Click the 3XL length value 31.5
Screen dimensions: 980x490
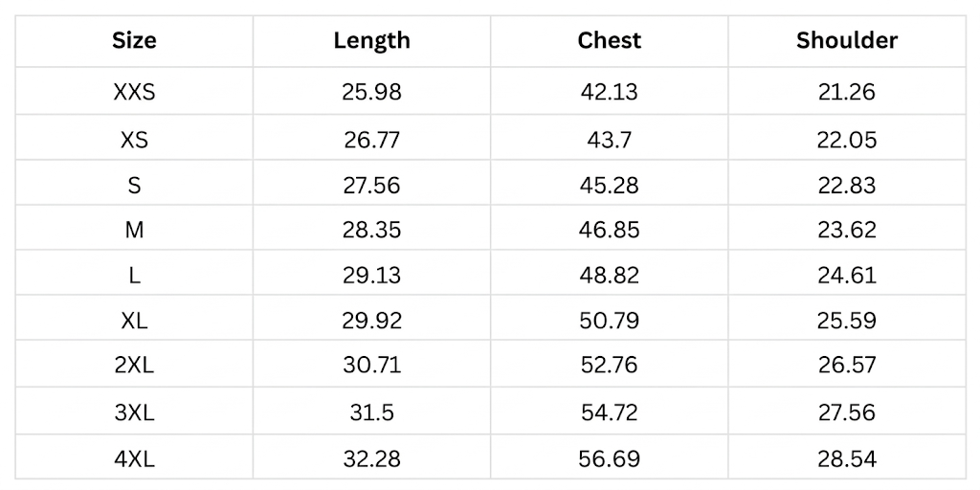click(x=371, y=412)
